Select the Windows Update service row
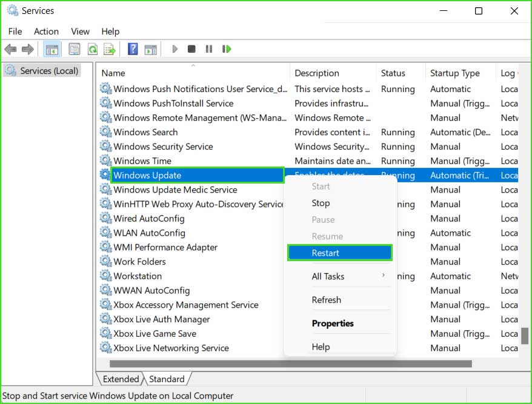 (198, 175)
